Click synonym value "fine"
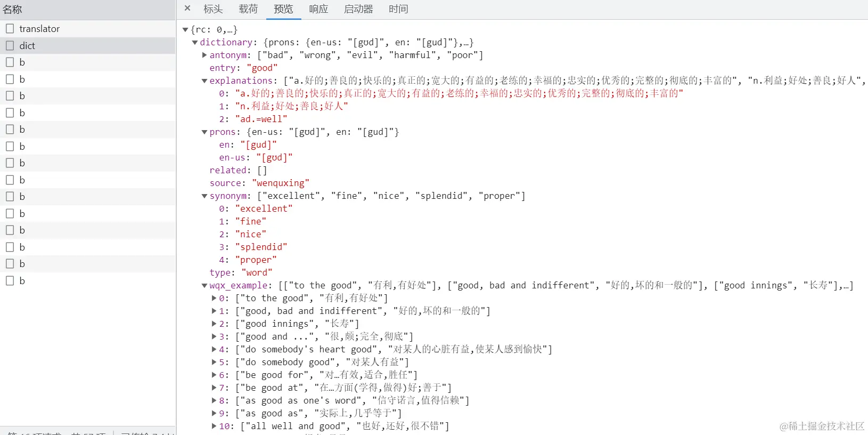 tap(251, 222)
